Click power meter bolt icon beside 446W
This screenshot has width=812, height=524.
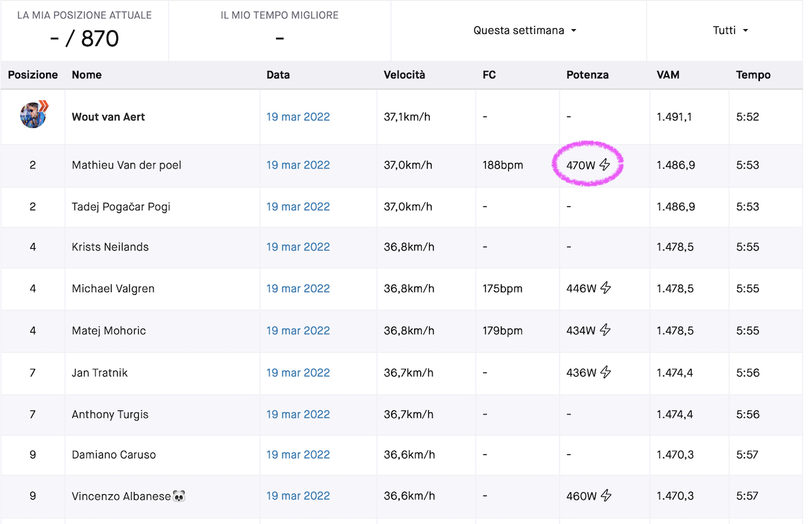605,289
